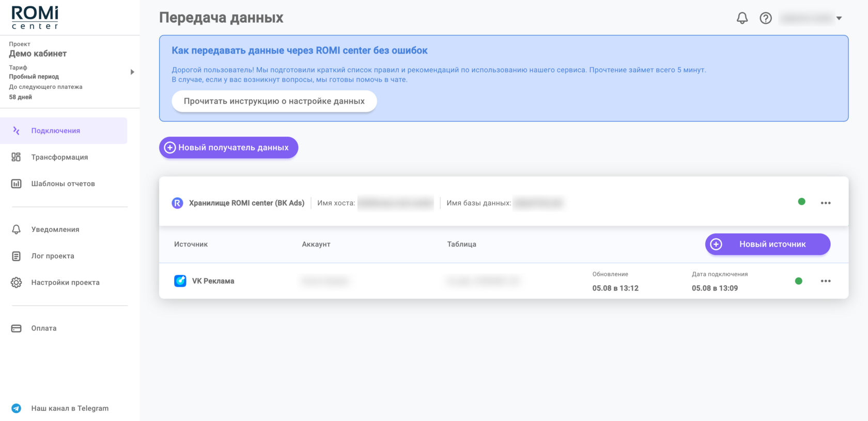Image resolution: width=868 pixels, height=421 pixels.
Task: Open Подключения in the sidebar
Action: pos(64,131)
